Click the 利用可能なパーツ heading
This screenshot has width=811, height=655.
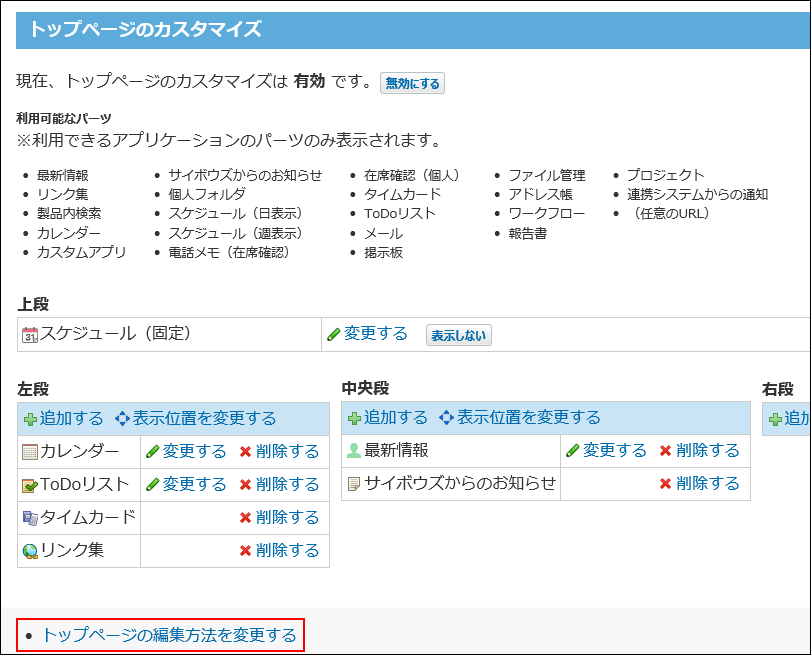coord(64,118)
